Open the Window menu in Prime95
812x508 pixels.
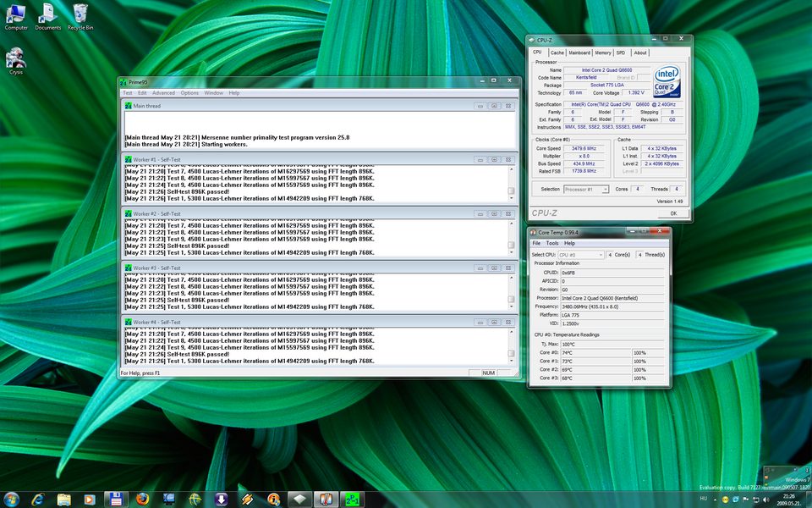(213, 93)
